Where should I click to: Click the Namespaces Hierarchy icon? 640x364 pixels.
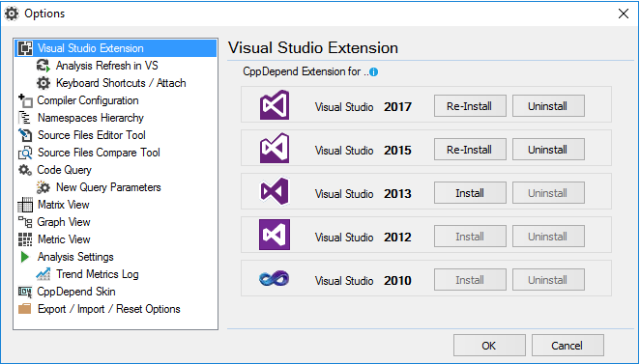[25, 118]
